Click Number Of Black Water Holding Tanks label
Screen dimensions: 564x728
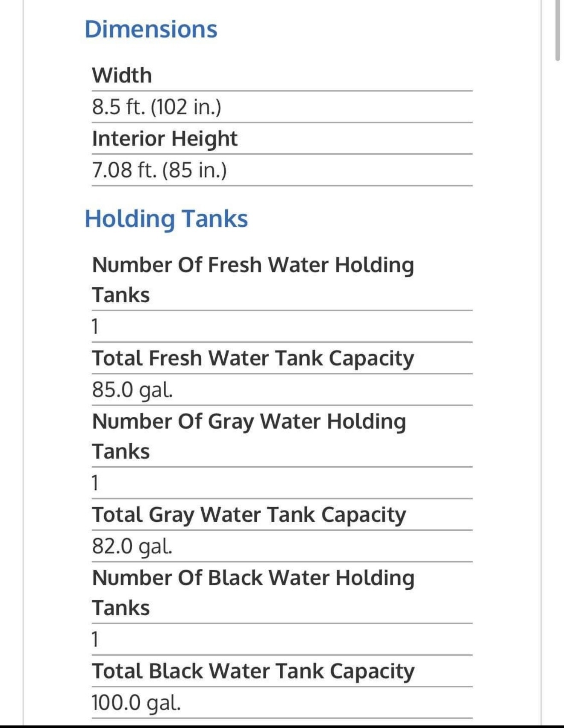click(x=253, y=592)
